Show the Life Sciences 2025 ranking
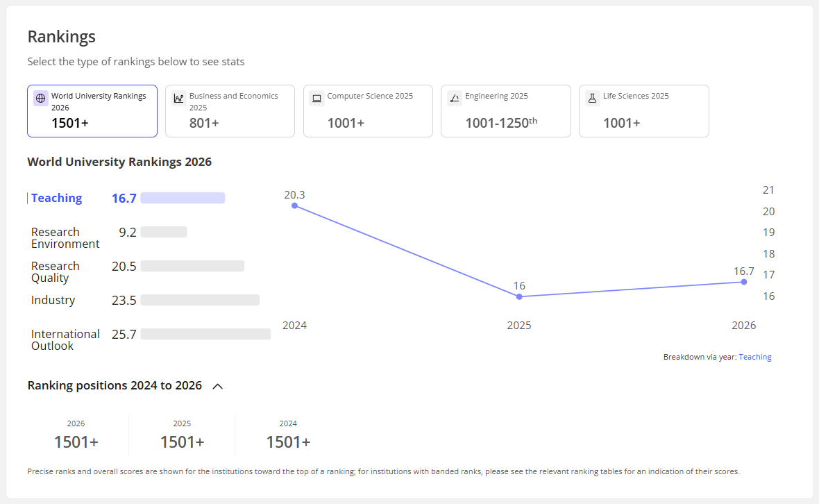Screen dimensions: 819x504 [x=643, y=111]
